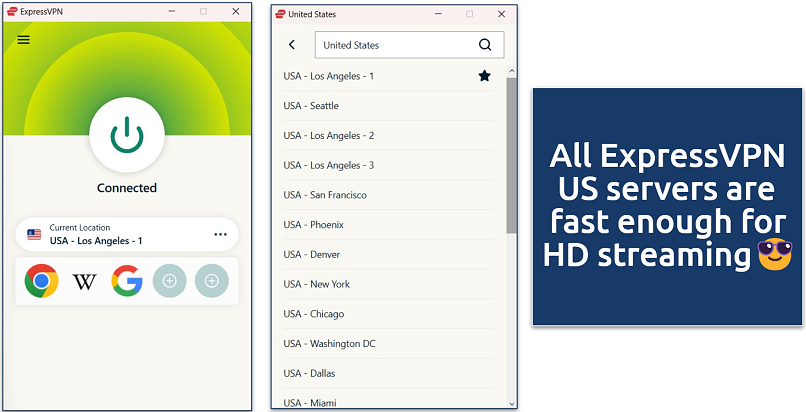The width and height of the screenshot is (806, 412).
Task: Click the US flag in Current Location
Action: click(34, 235)
